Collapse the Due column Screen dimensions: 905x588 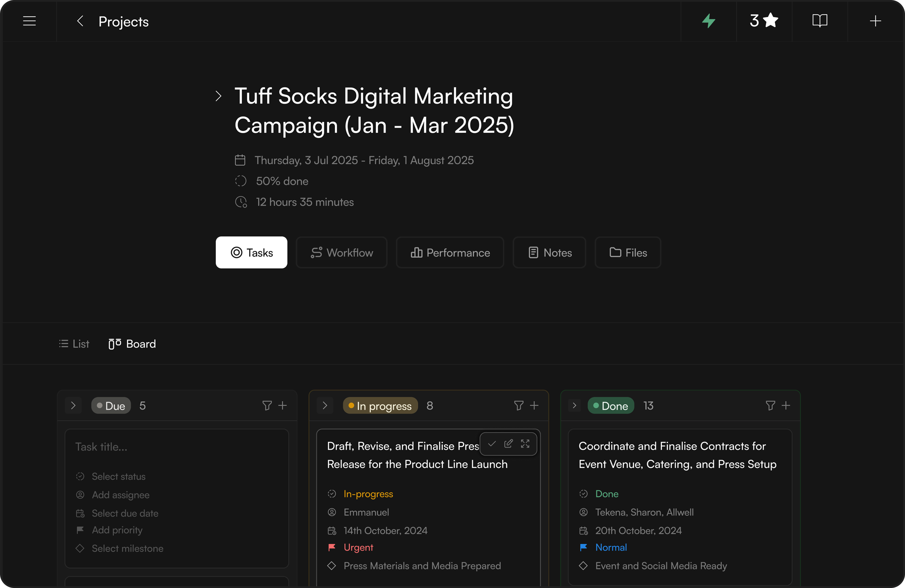click(73, 405)
